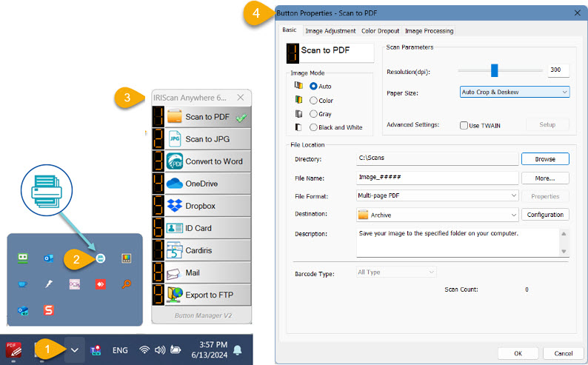The image size is (588, 365).
Task: Click the Browse button for Directory
Action: 544,158
